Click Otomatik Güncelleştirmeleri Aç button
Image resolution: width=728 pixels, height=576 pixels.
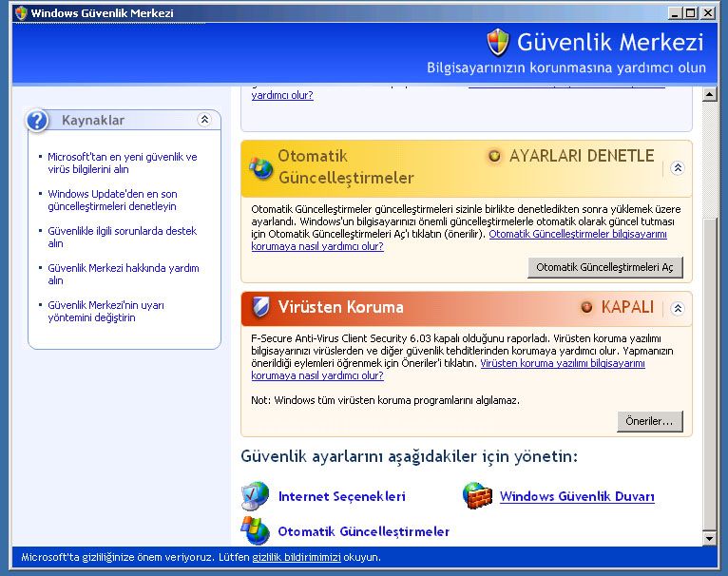[605, 267]
